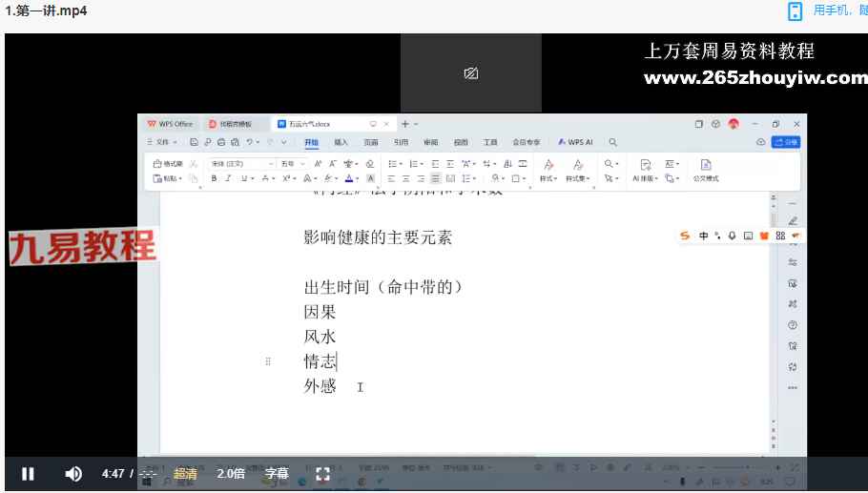
Task: Enter fullscreen video mode
Action: pos(322,474)
